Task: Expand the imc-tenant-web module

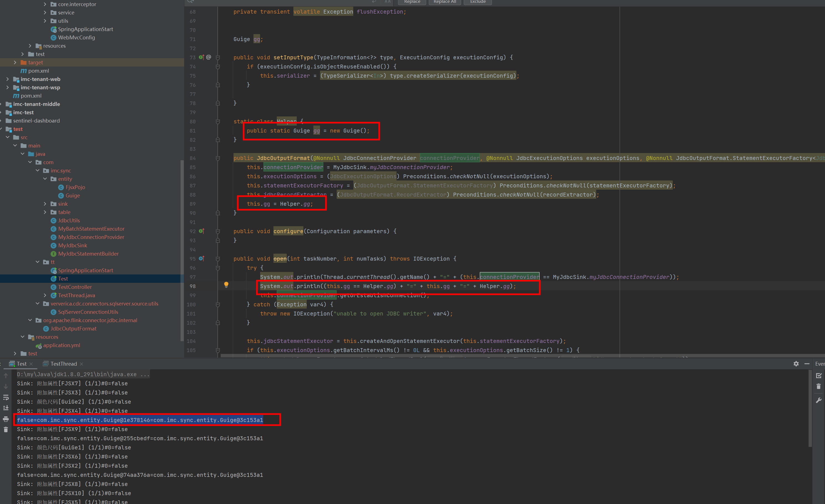Action: click(8, 79)
